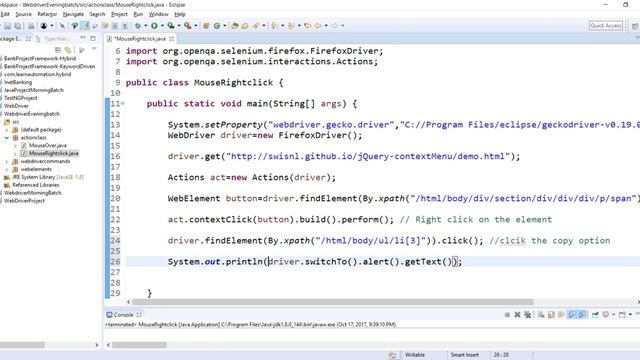Toggle Mark Occurrences in main toolbar
This screenshot has width=640, height=360.
[x=85, y=26]
